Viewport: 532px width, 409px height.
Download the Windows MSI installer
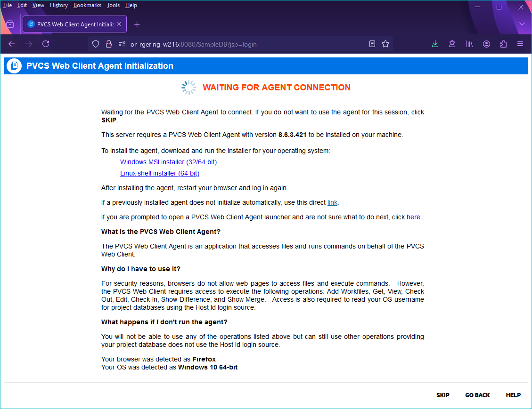[x=168, y=162]
